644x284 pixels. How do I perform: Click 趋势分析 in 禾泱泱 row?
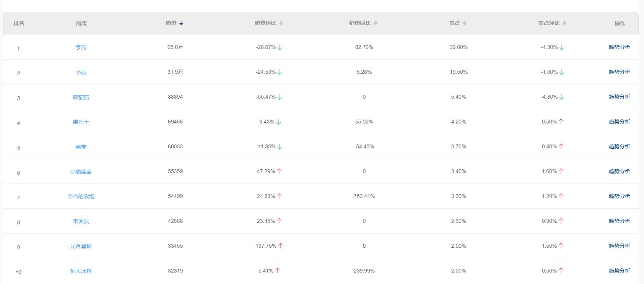click(x=620, y=221)
